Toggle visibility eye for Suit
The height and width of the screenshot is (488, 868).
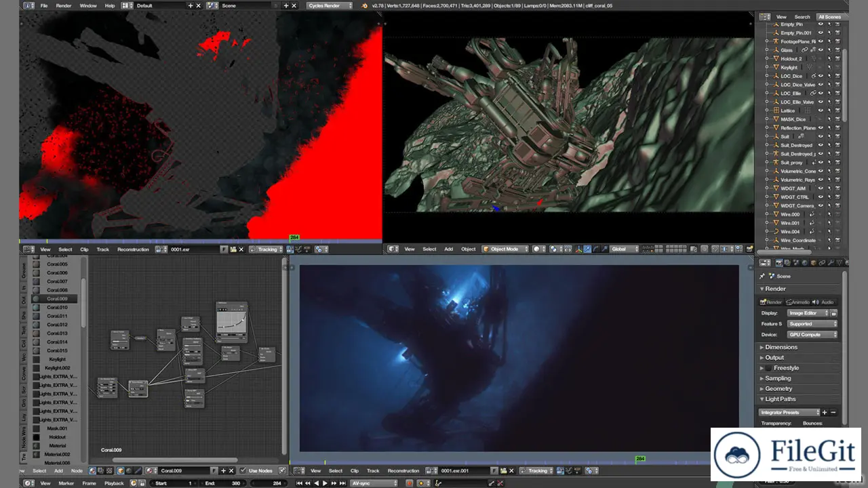(820, 136)
